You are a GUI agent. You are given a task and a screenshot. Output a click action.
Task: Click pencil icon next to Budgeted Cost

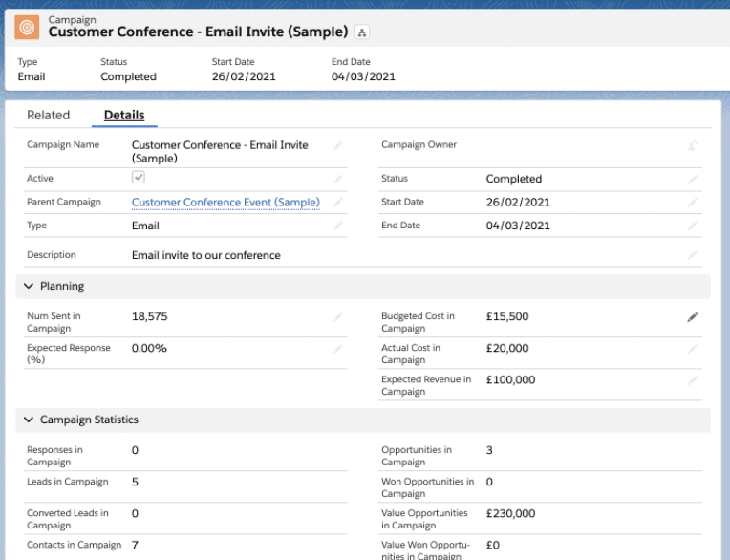coord(693,317)
